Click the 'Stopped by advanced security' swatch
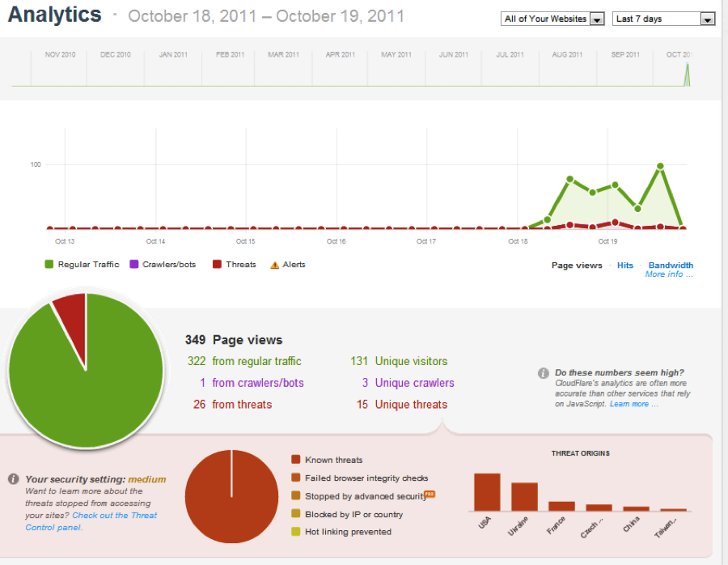The height and width of the screenshot is (565, 728). click(295, 495)
